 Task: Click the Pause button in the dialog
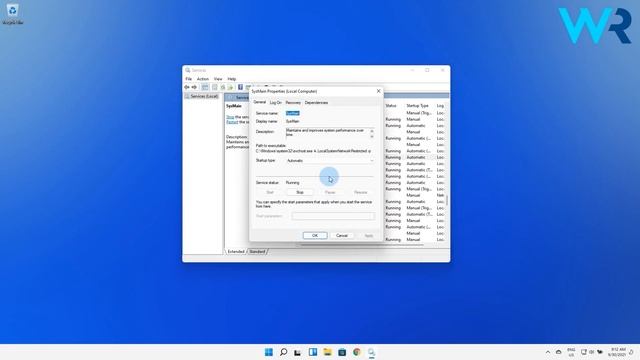[330, 192]
